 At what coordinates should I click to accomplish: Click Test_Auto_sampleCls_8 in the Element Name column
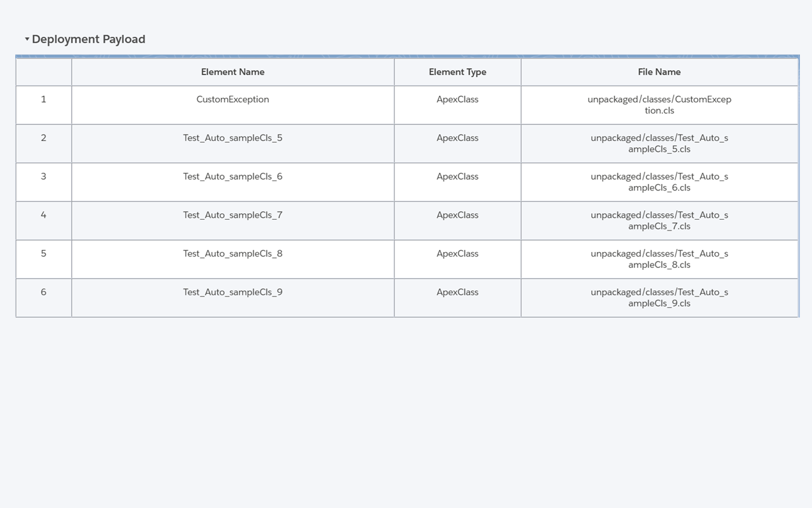point(232,253)
